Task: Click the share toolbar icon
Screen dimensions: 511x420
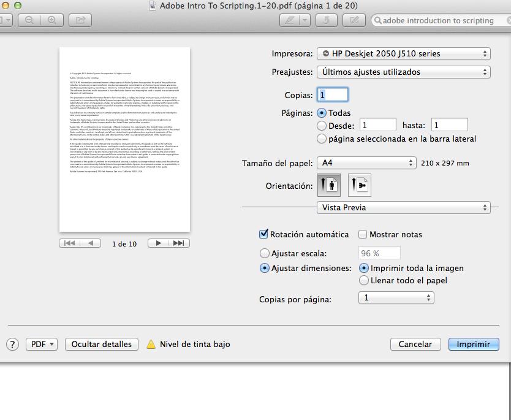Action: [x=80, y=20]
